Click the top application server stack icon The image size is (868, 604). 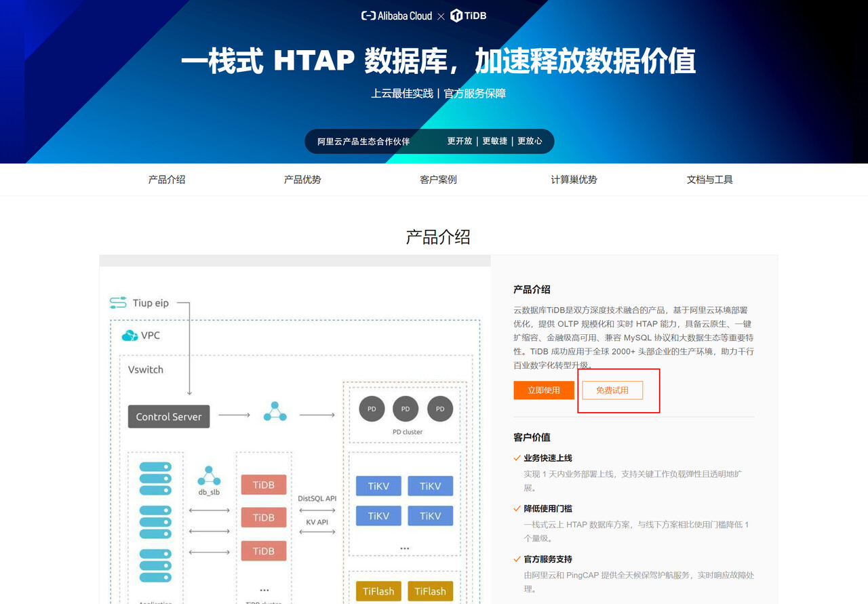pyautogui.click(x=155, y=479)
